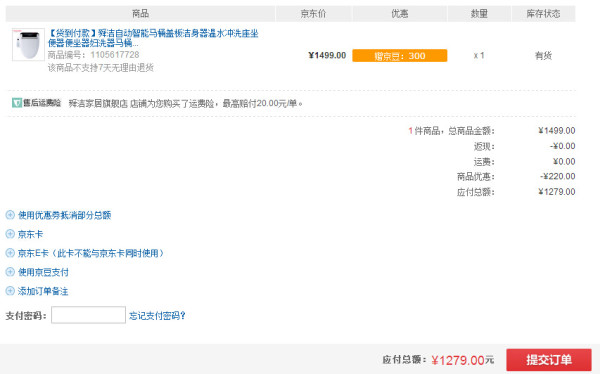Click the 运费 label
This screenshot has width=600, height=374.
pos(484,162)
